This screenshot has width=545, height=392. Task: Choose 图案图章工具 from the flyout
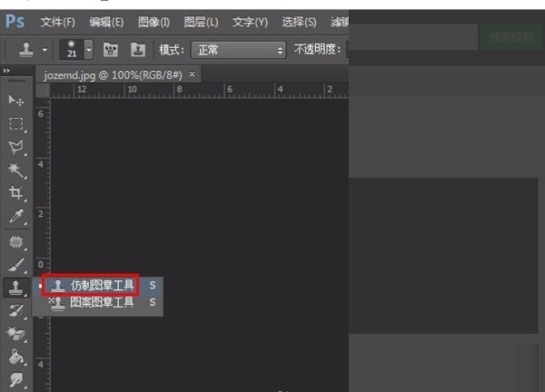pyautogui.click(x=97, y=302)
